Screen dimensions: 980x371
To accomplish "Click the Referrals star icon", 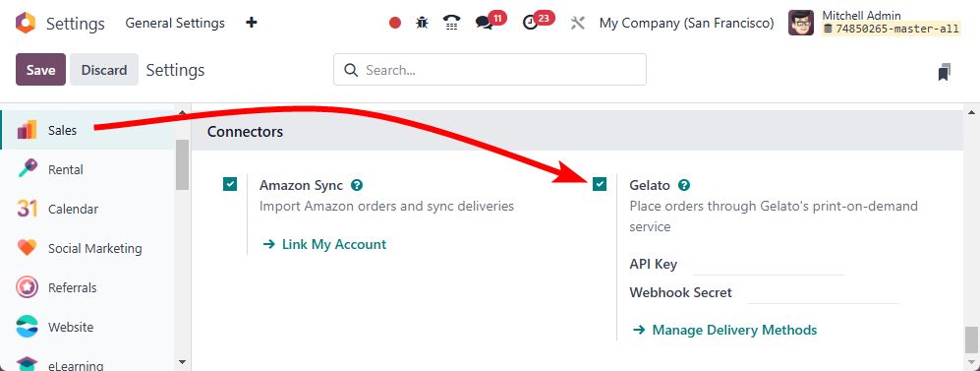I will click(27, 287).
